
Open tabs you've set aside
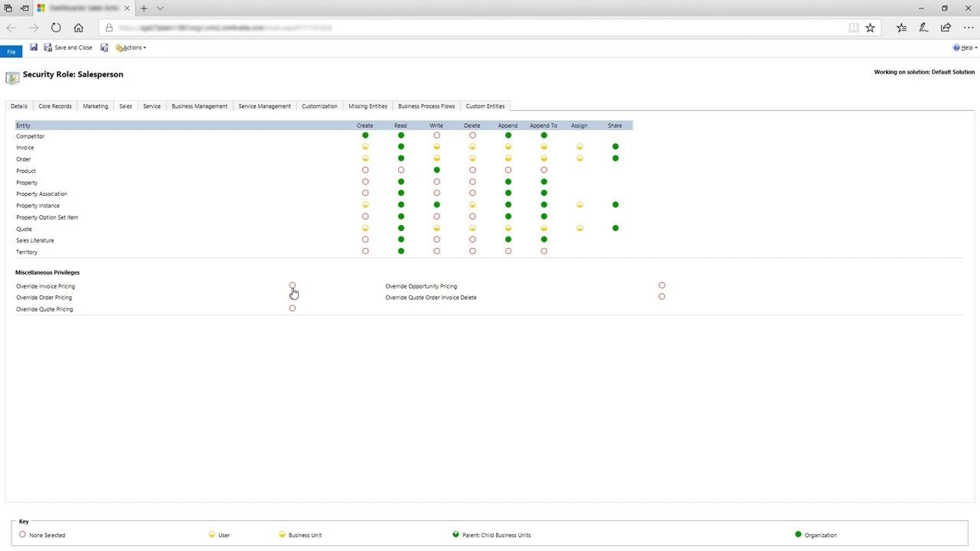click(8, 8)
